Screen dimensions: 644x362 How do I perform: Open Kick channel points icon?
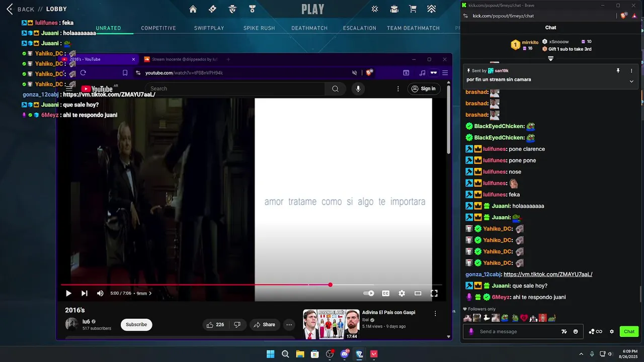point(596,331)
